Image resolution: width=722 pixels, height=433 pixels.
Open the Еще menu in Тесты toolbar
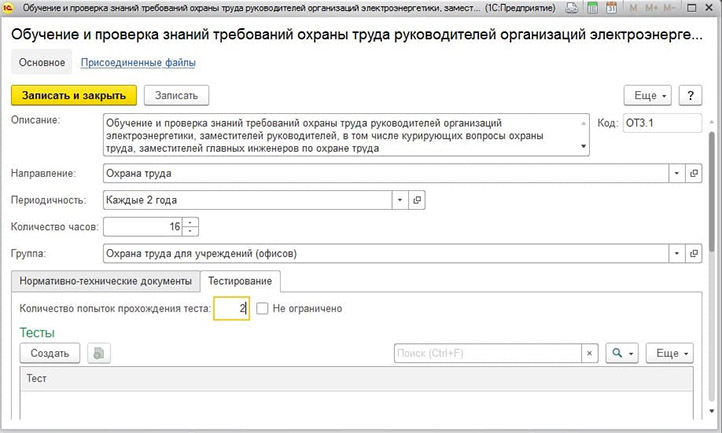point(670,353)
